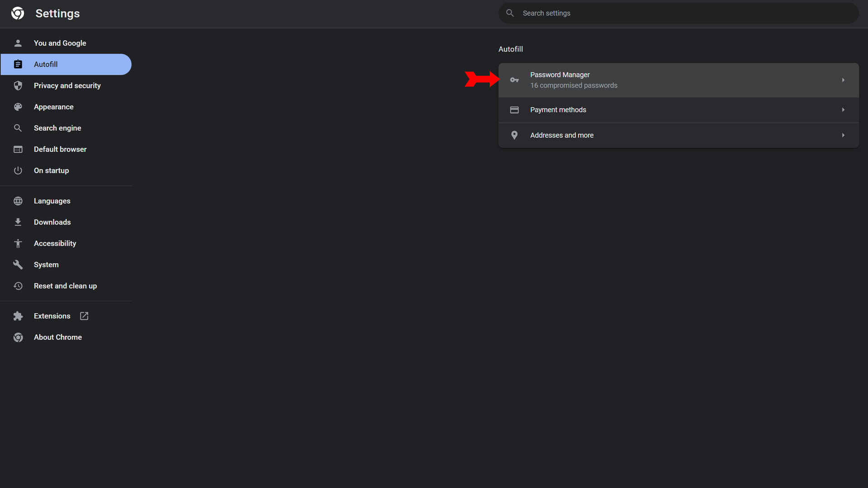Viewport: 868px width, 488px height.
Task: Open Privacy and security settings
Action: click(x=67, y=85)
